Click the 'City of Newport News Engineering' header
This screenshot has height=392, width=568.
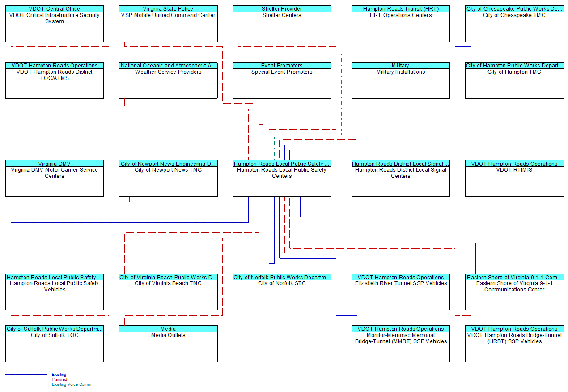point(168,164)
